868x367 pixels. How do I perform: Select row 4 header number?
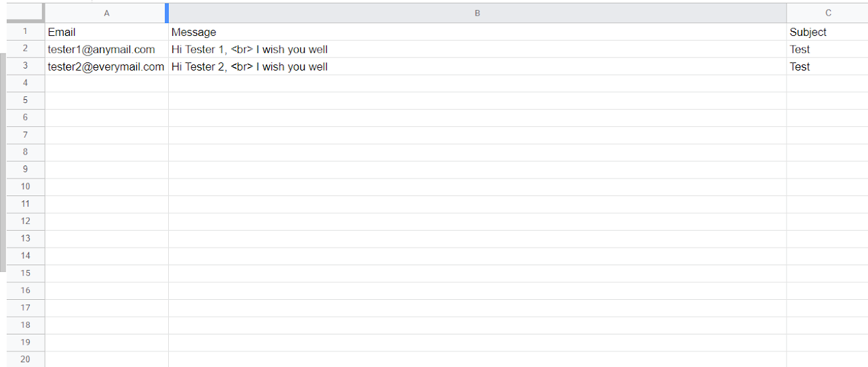26,83
